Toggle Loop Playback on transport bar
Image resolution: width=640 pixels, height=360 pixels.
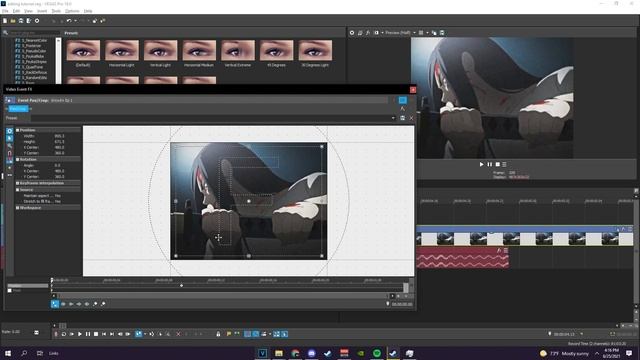pos(64,334)
